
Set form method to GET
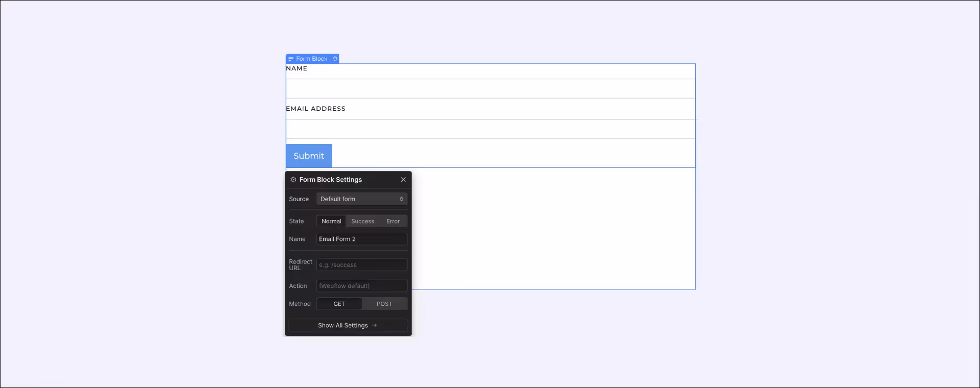click(x=339, y=304)
